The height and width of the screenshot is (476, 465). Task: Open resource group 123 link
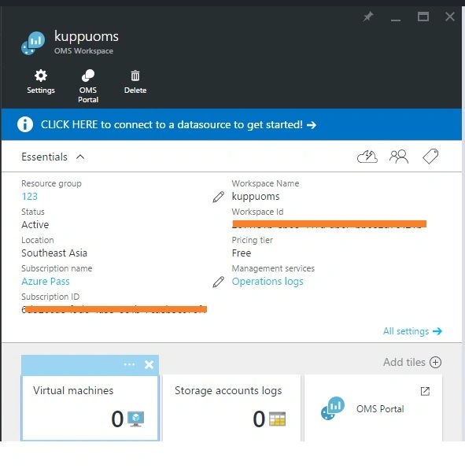(x=29, y=197)
